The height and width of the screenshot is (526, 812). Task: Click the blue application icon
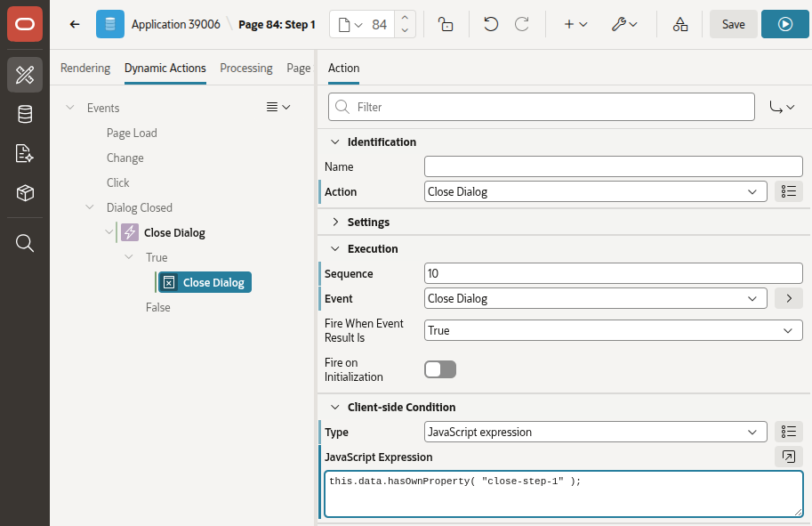[x=109, y=24]
